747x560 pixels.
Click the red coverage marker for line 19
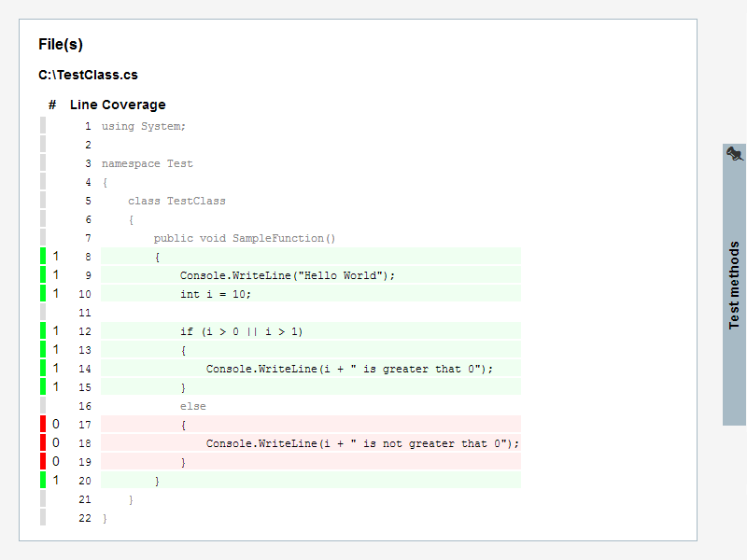coord(43,461)
